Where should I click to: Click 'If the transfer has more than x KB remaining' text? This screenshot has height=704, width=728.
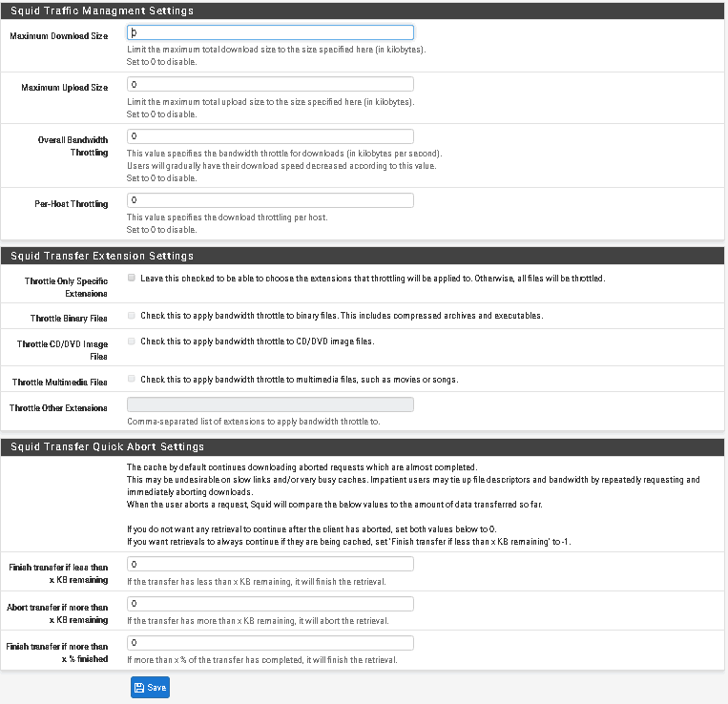(x=259, y=620)
